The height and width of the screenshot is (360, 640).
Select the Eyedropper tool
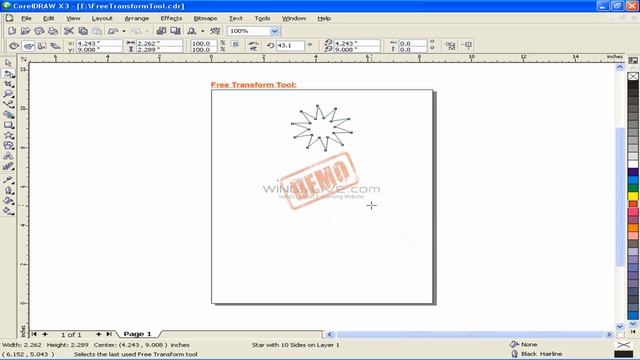[8, 180]
